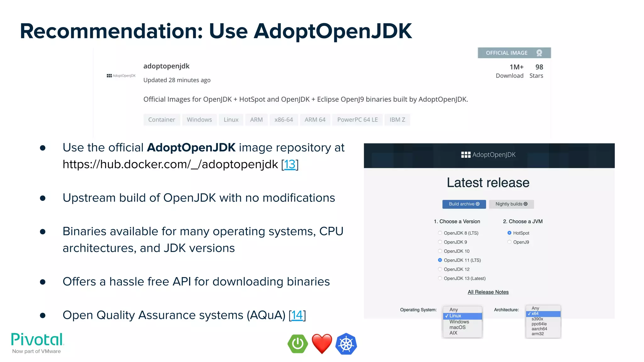644x362 pixels.
Task: Select the OpenJDK 10 radio button
Action: [x=440, y=251]
